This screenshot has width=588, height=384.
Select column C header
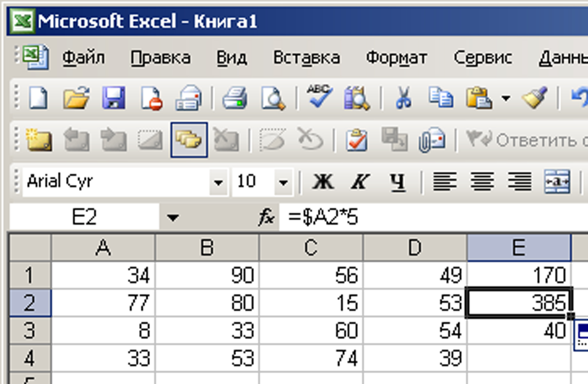pos(311,248)
